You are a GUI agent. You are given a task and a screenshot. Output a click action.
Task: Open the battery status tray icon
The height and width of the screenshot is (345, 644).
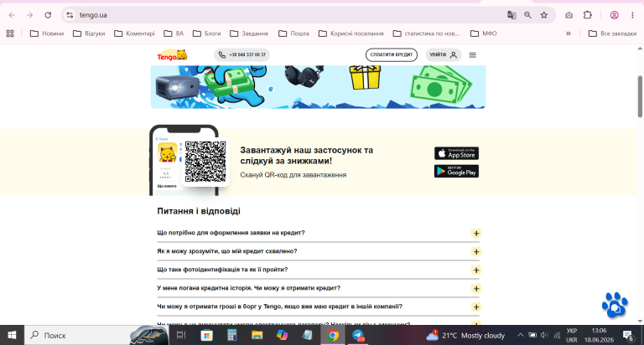[532, 335]
